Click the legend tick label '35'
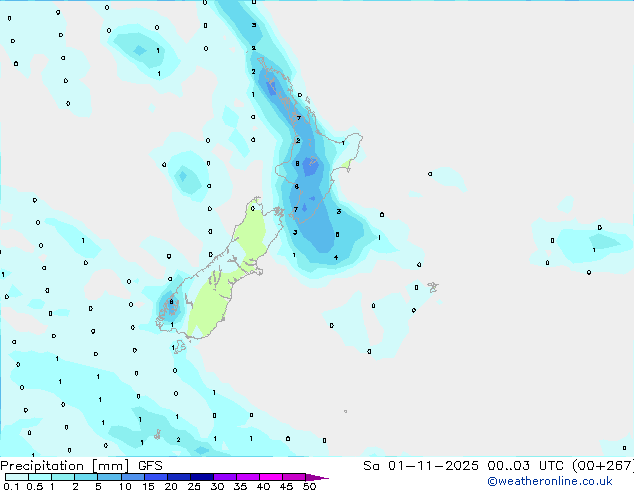This screenshot has height=490, width=634. tap(240, 486)
